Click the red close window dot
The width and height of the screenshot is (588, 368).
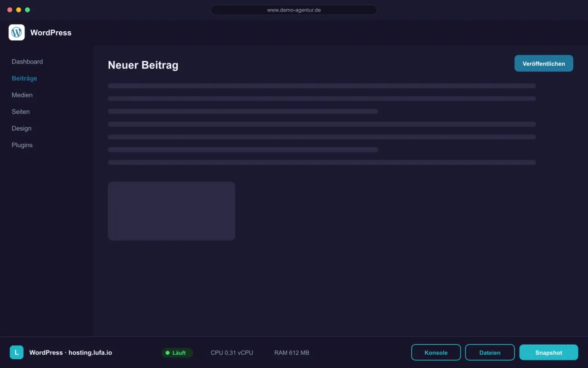(x=10, y=10)
